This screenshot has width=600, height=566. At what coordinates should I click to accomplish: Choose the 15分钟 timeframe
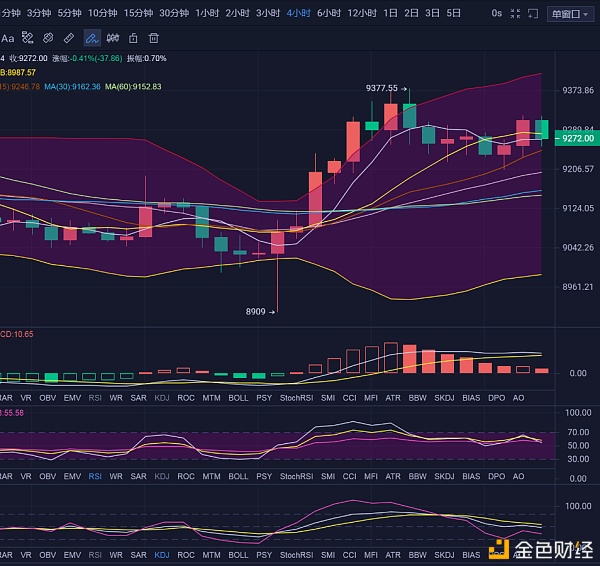139,13
